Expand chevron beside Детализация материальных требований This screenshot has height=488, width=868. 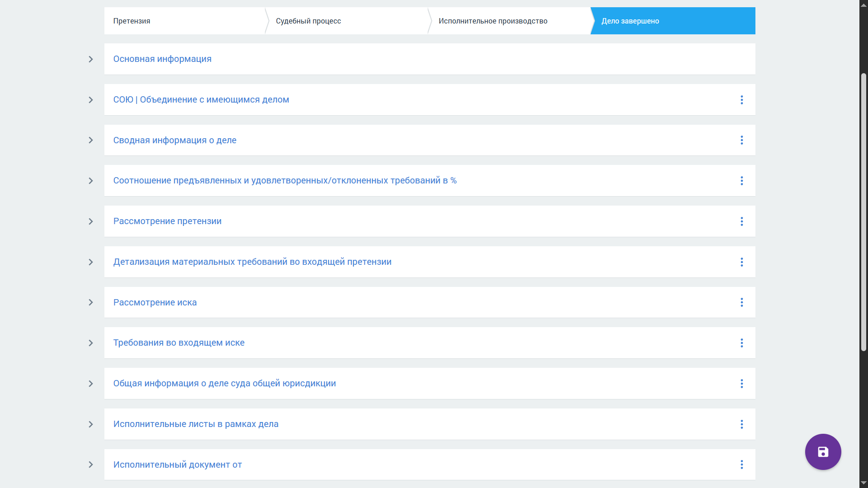91,262
